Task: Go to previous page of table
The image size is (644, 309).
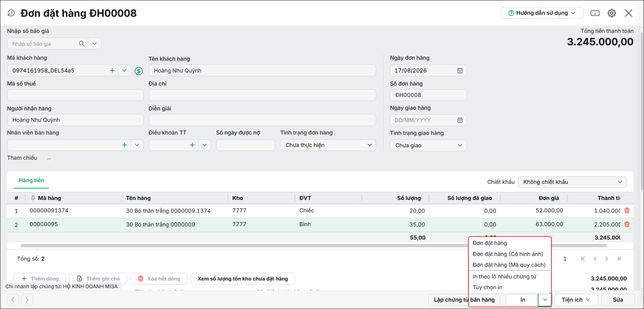Action: click(x=595, y=259)
